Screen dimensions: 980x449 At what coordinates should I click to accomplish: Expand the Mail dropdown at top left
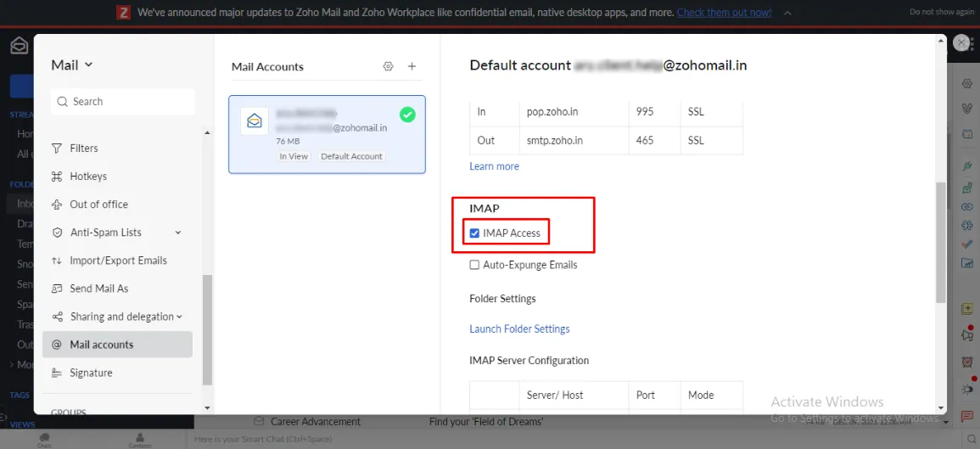pyautogui.click(x=72, y=65)
